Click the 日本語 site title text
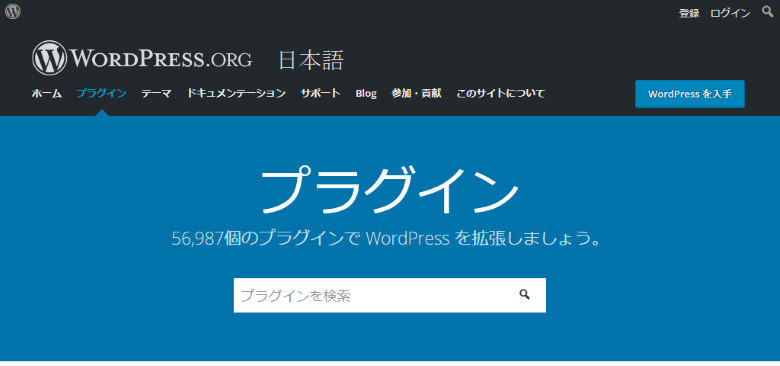The height and width of the screenshot is (366, 780). tap(311, 61)
